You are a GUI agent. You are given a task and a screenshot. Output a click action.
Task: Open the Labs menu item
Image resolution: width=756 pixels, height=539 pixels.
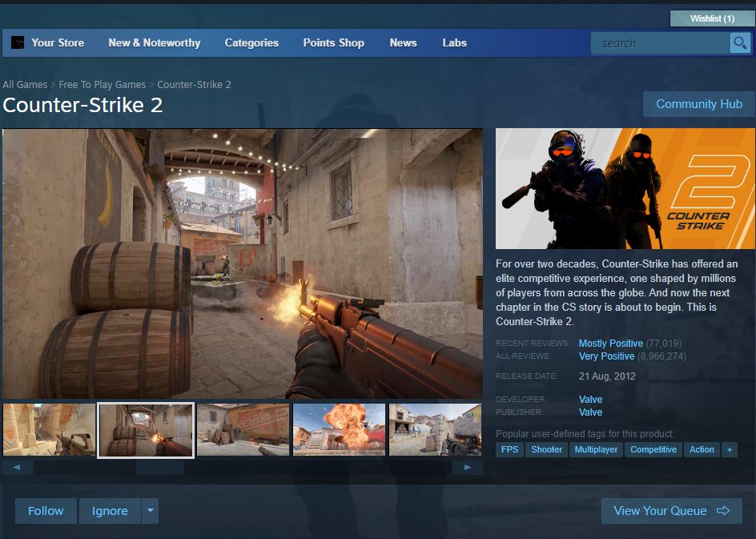(x=454, y=43)
